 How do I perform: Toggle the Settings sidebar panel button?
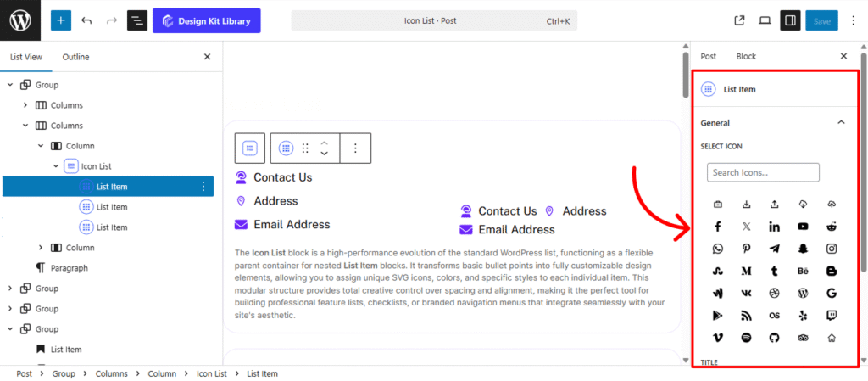tap(790, 20)
